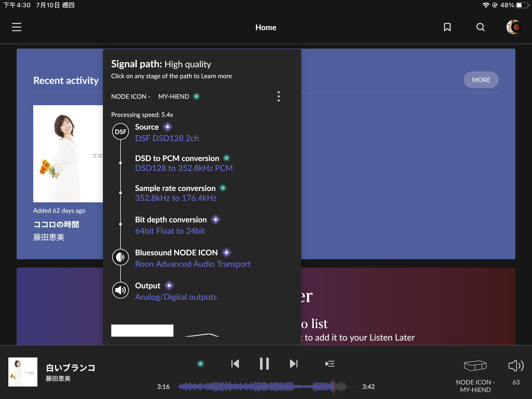This screenshot has height=399, width=532.
Task: Click the Source stage heading
Action: 147,127
